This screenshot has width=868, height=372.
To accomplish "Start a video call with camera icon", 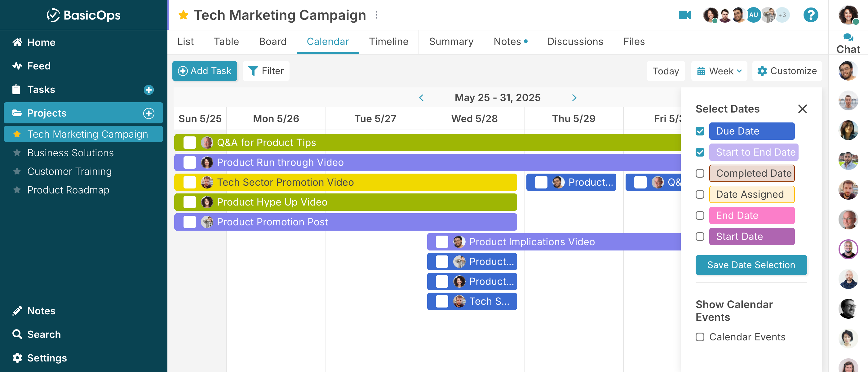I will point(685,15).
